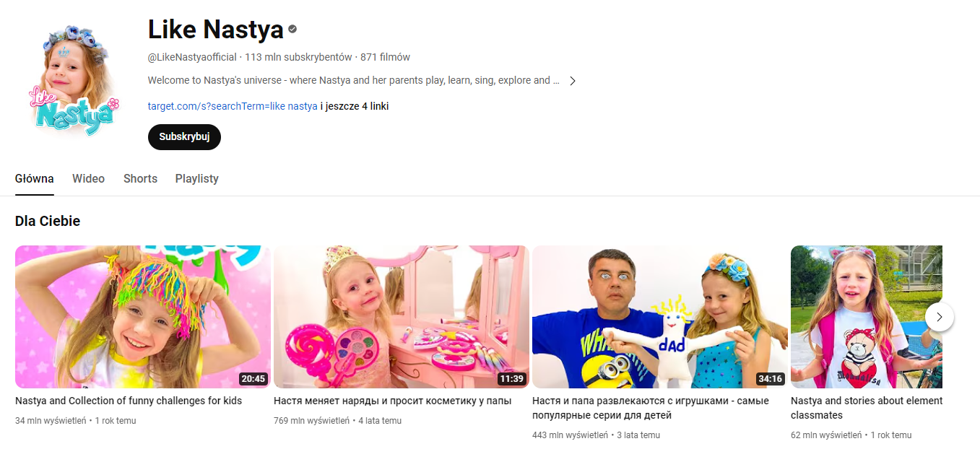Open the pink makeup vanity video thumbnail
980x449 pixels.
point(401,317)
